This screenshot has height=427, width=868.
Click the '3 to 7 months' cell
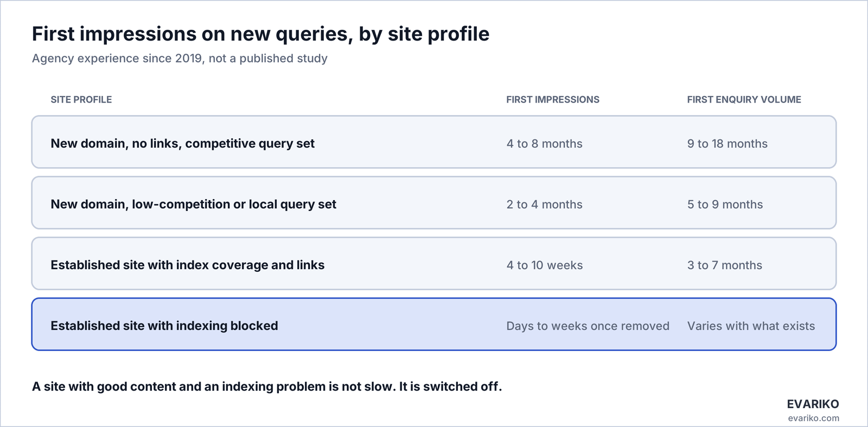pos(724,265)
